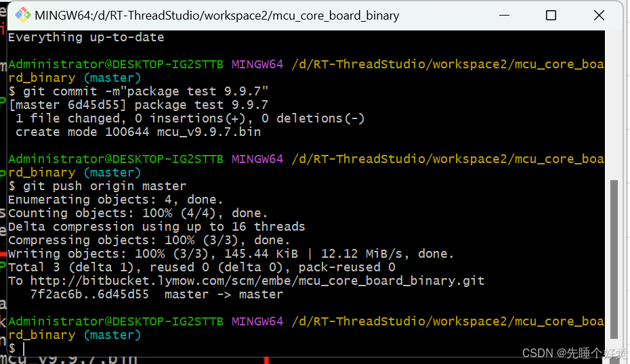
Task: Click 'Total 3 (delta 1), reused 0' line
Action: point(202,267)
